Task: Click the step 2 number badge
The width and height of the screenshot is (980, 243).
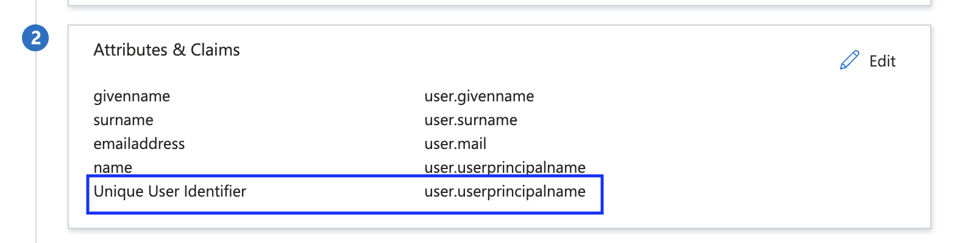Action: tap(35, 38)
